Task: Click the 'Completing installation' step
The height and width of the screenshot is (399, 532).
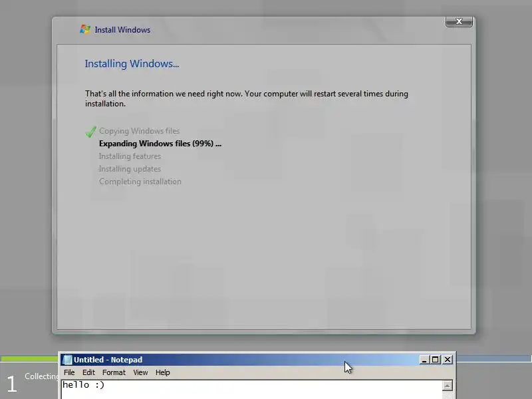Action: click(140, 182)
